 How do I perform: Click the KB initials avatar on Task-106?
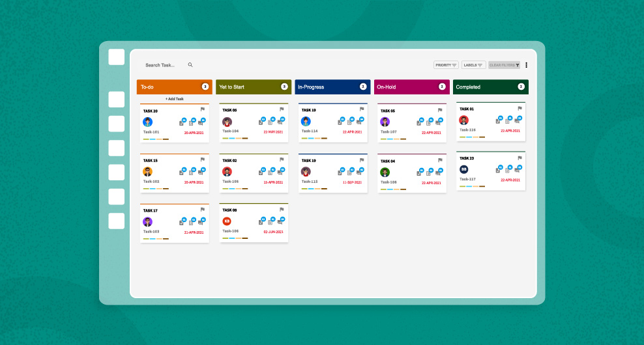(x=227, y=221)
